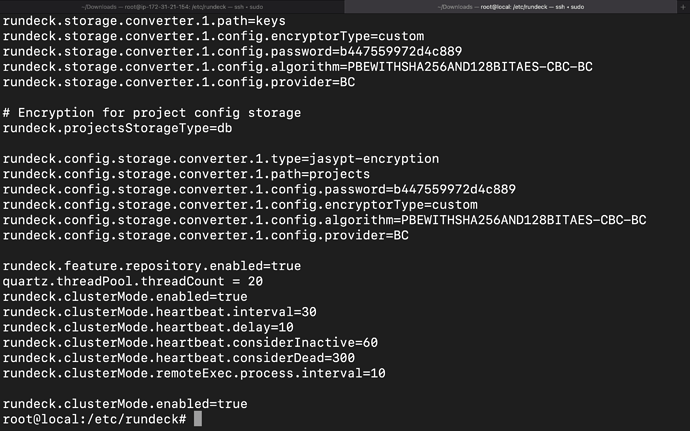Click the quartz.threadPool.threadCount = 20 line
Image resolution: width=690 pixels, height=431 pixels.
point(133,281)
